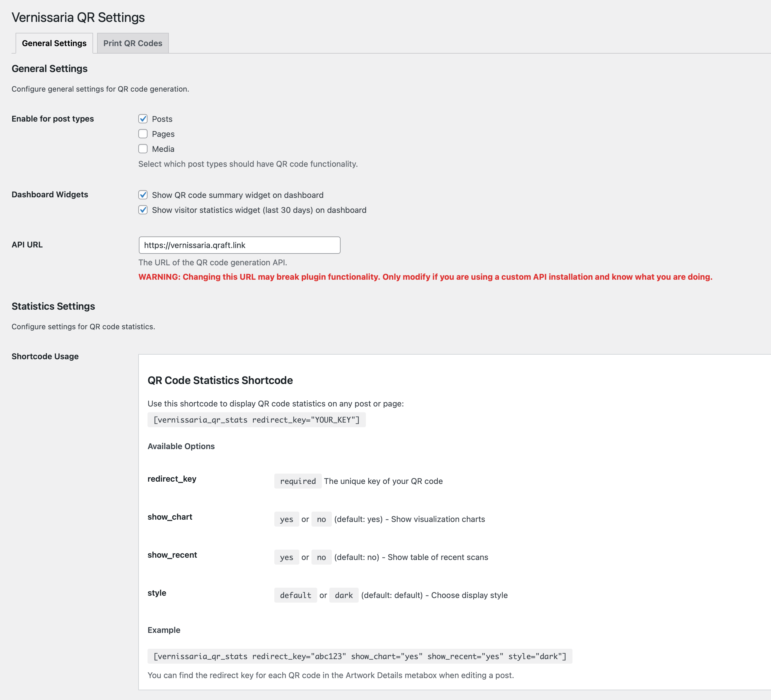Click the Dashboard Widgets row label
This screenshot has width=771, height=700.
(50, 195)
